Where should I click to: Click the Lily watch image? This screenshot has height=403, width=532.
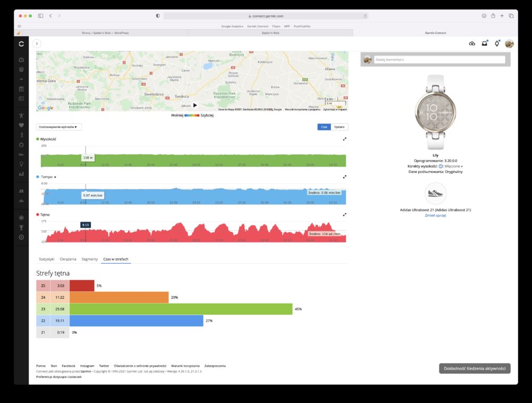[x=435, y=113]
